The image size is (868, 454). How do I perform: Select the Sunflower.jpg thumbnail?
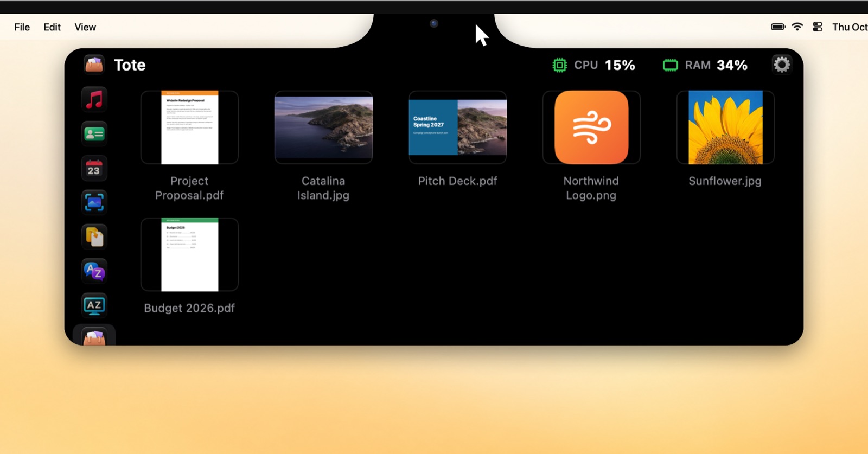point(725,127)
